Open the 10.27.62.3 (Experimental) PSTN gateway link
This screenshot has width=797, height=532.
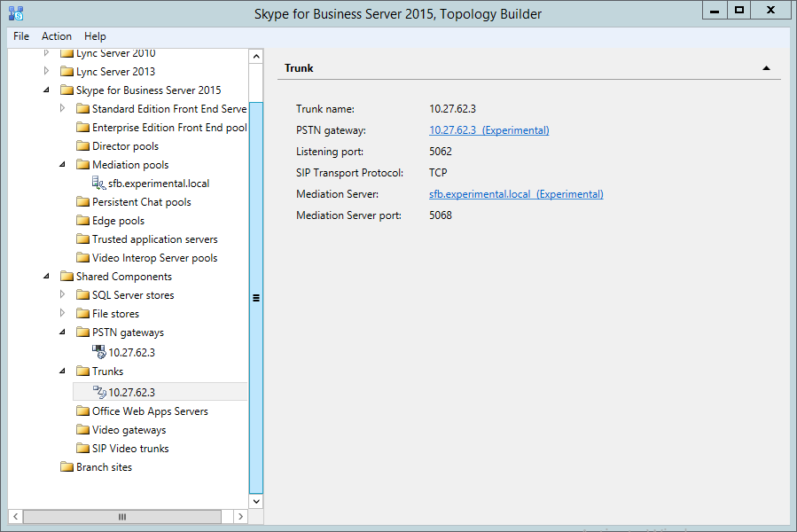click(x=488, y=130)
